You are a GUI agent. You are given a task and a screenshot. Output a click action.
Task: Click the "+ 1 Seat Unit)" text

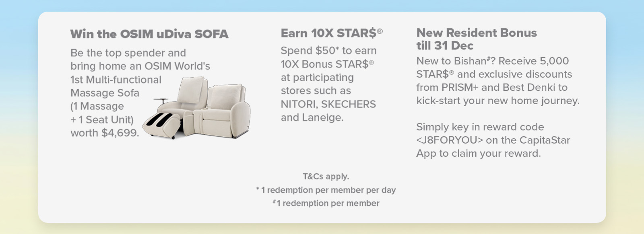click(x=102, y=120)
